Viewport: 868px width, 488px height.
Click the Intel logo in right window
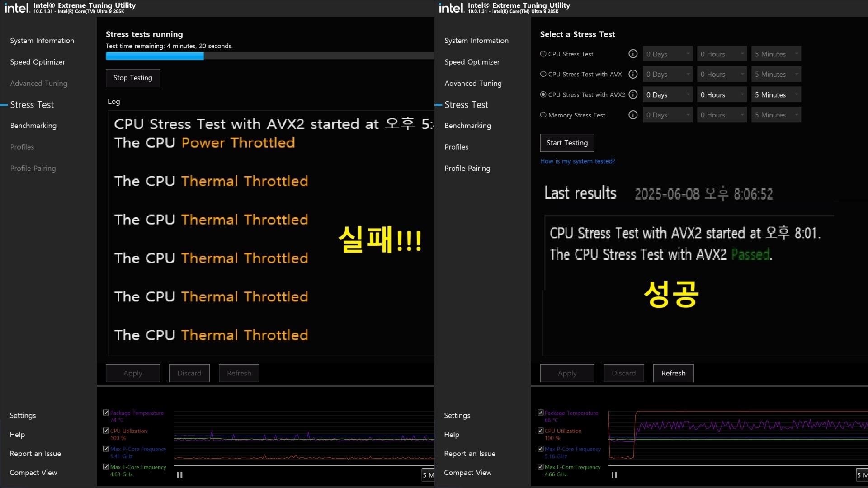[x=451, y=8]
